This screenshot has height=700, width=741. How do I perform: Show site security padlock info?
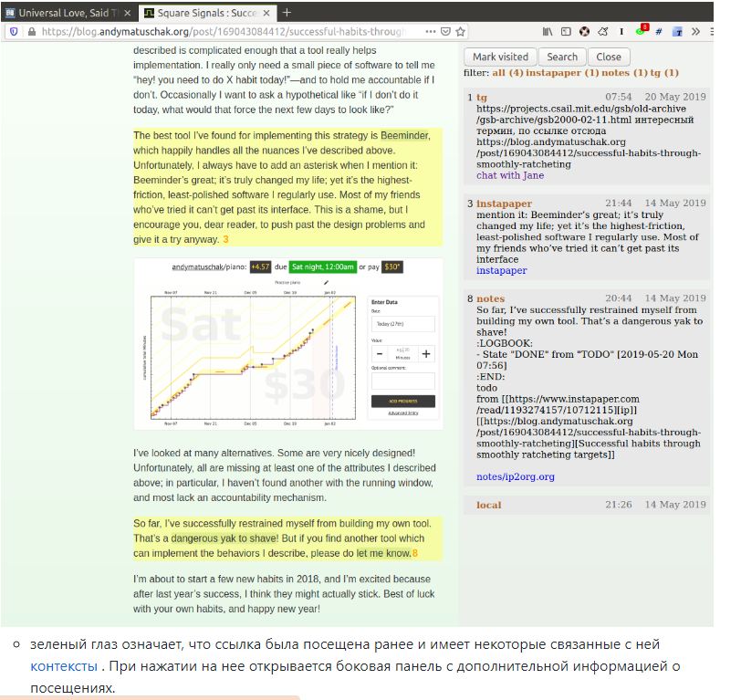tap(31, 32)
